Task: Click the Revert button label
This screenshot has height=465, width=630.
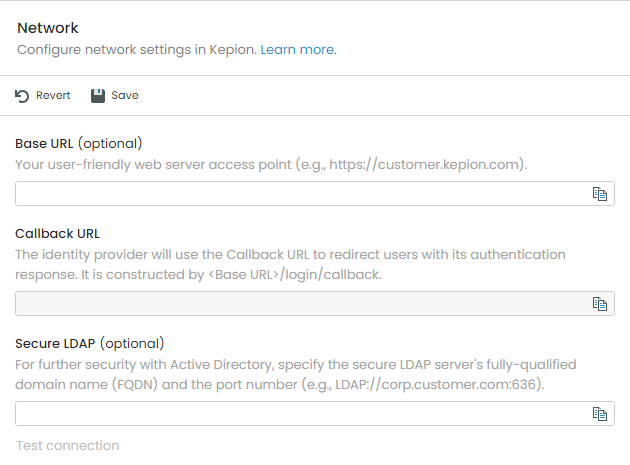Action: pyautogui.click(x=53, y=95)
